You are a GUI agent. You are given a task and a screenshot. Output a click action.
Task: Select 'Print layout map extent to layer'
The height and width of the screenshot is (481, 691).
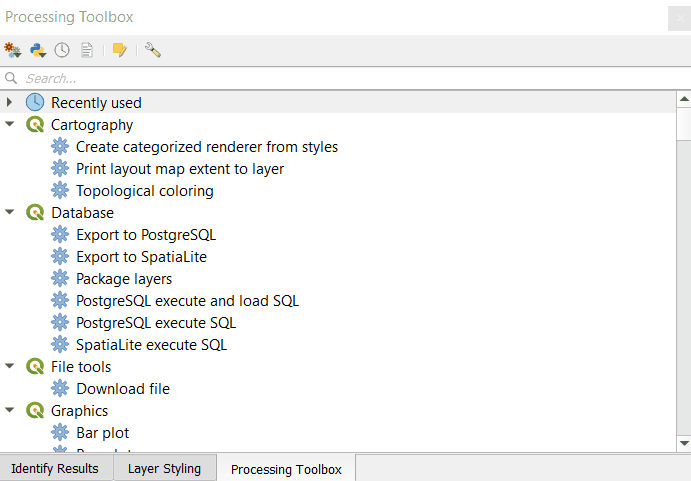[x=180, y=169]
